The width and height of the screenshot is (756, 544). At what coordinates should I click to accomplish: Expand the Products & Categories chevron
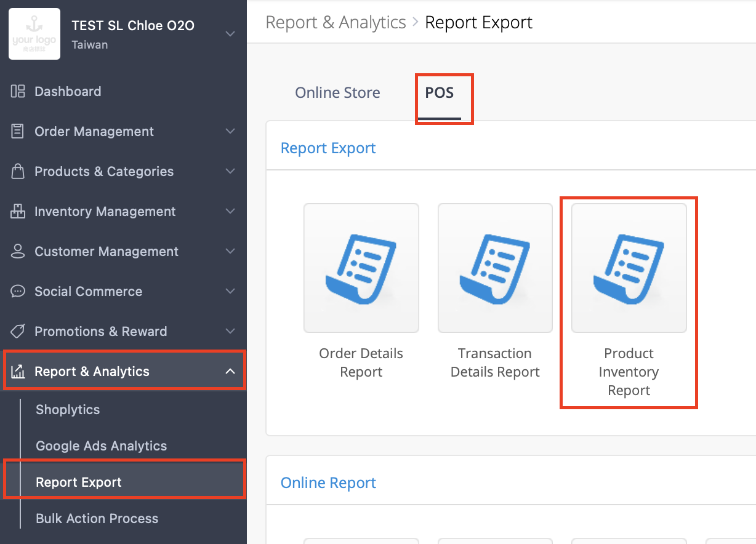pos(230,172)
